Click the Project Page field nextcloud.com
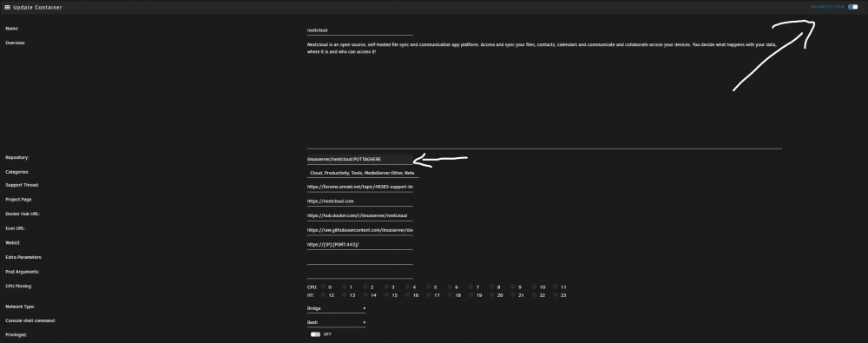The height and width of the screenshot is (343, 868). (360, 201)
